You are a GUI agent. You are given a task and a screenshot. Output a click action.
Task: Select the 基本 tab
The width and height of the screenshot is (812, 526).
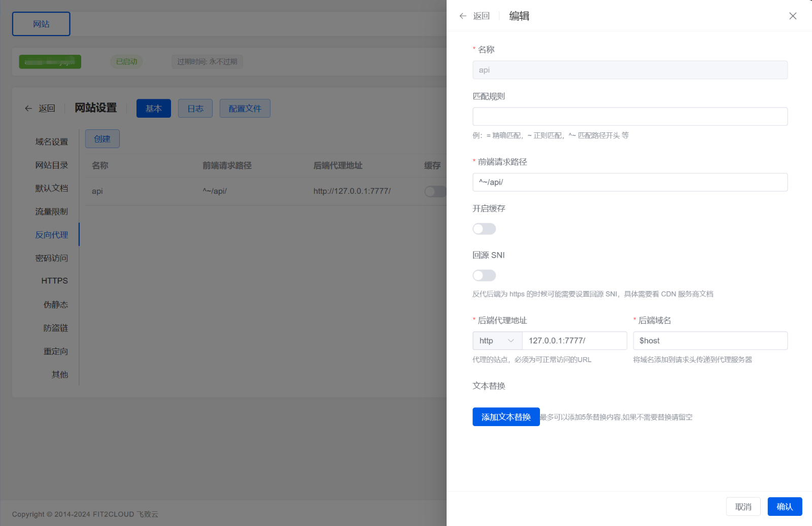pyautogui.click(x=153, y=108)
